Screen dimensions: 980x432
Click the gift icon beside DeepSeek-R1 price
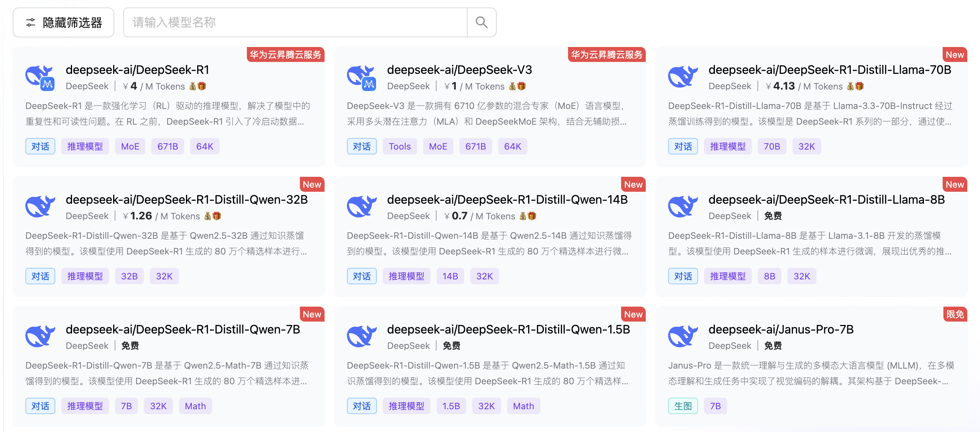click(202, 86)
